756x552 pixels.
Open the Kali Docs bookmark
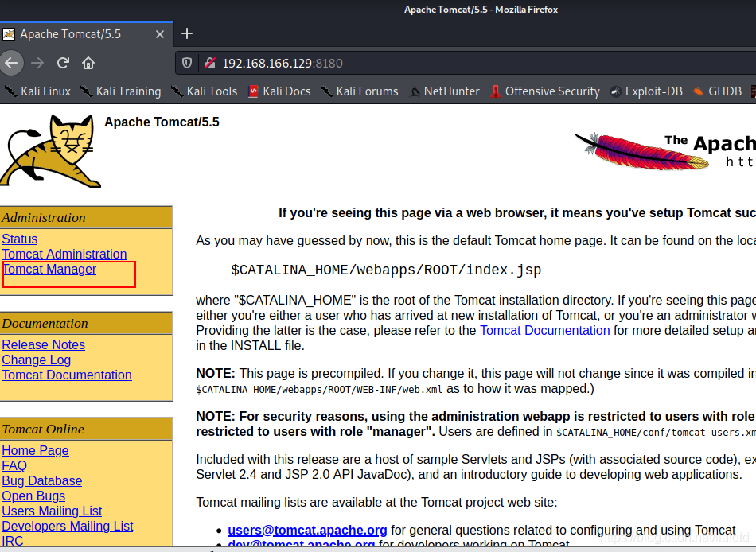pyautogui.click(x=279, y=91)
